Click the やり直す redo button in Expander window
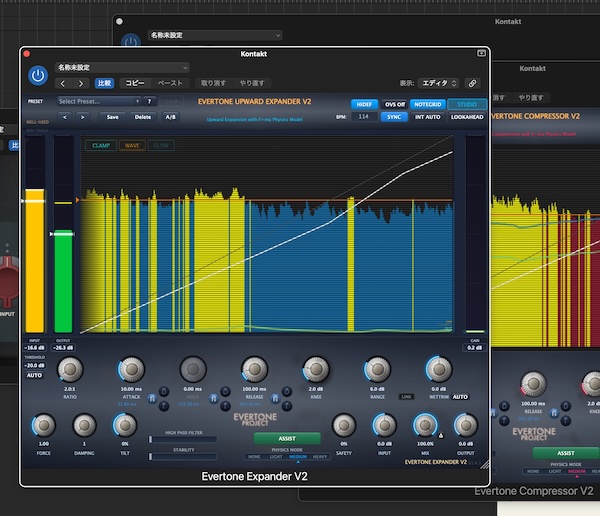The image size is (600, 516). pyautogui.click(x=251, y=83)
